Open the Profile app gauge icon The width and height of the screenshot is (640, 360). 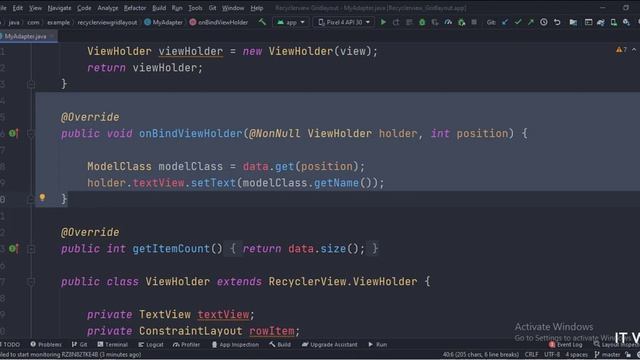click(448, 22)
